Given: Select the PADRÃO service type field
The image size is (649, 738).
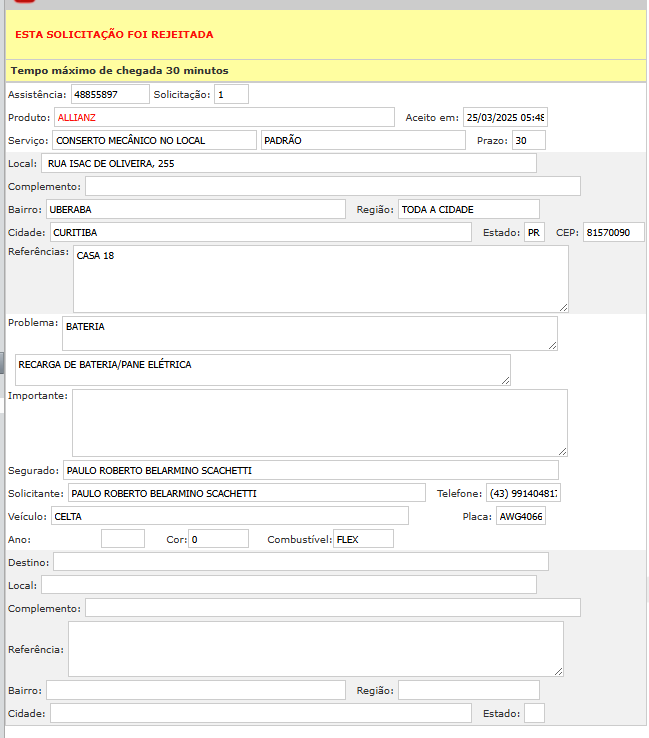Looking at the screenshot, I should 362,140.
